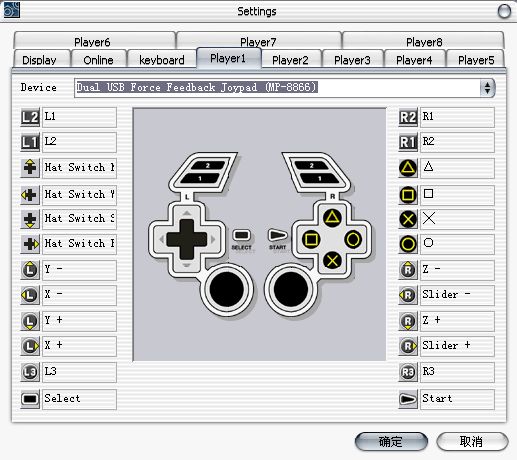Click the left stick down icon
The height and width of the screenshot is (460, 517).
[30, 321]
